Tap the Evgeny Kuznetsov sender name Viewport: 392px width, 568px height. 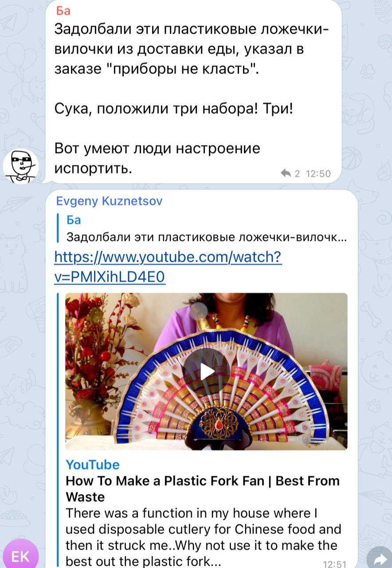(110, 201)
